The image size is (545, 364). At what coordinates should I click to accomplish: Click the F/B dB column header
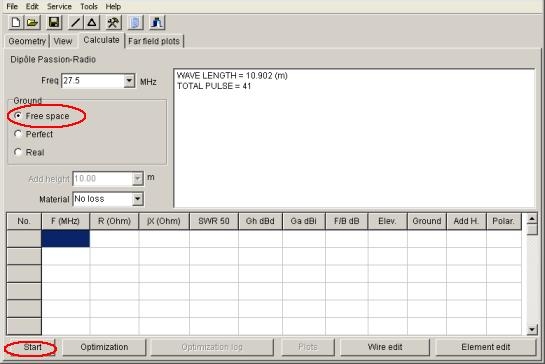(347, 221)
